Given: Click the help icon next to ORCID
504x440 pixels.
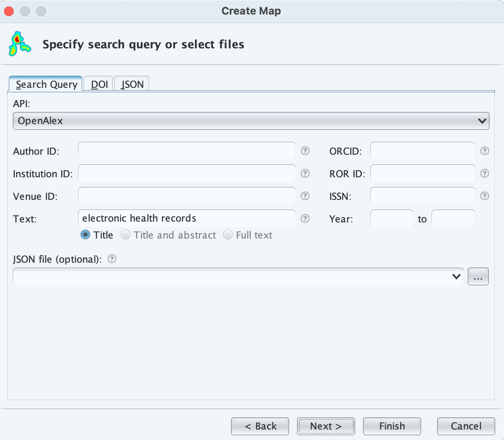Looking at the screenshot, I should coord(485,151).
